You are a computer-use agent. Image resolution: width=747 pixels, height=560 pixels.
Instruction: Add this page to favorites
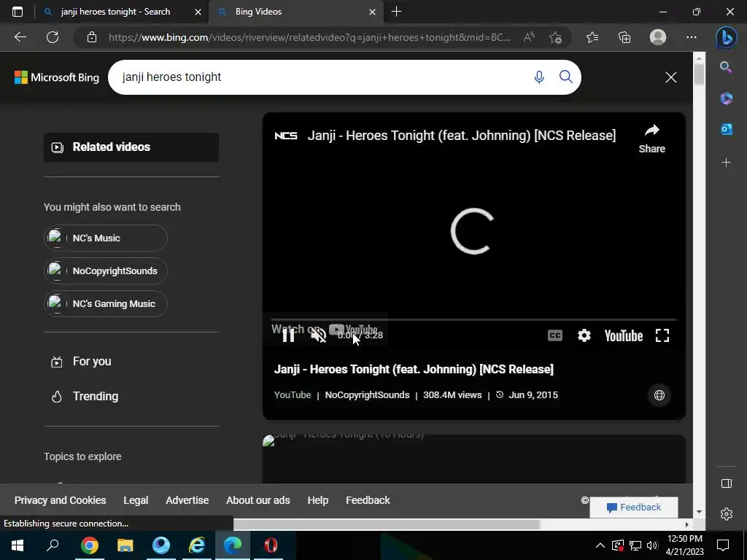[x=555, y=37]
